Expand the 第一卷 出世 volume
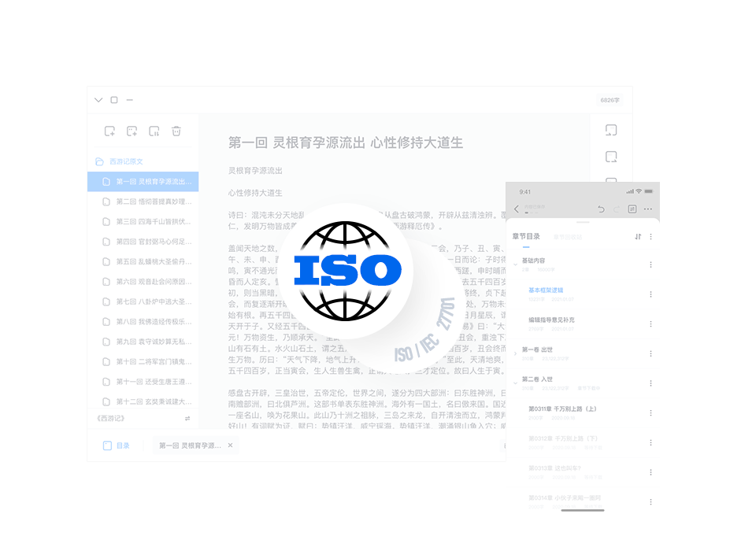The width and height of the screenshot is (756, 551). coord(516,353)
